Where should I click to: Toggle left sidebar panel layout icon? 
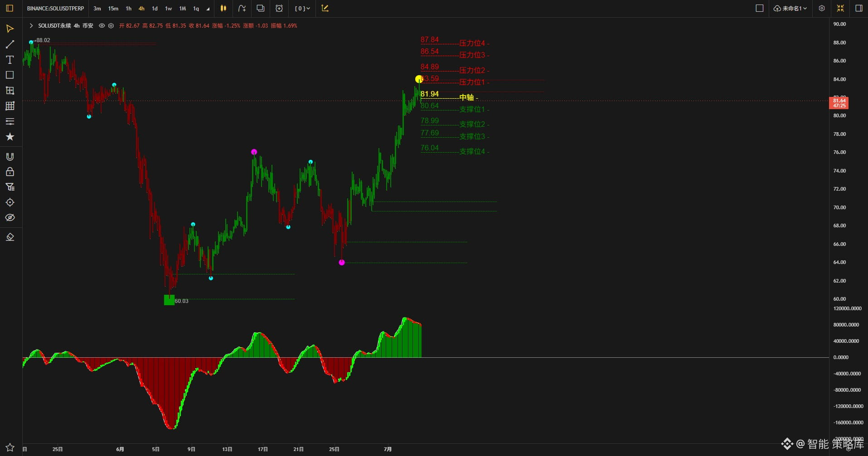[10, 8]
